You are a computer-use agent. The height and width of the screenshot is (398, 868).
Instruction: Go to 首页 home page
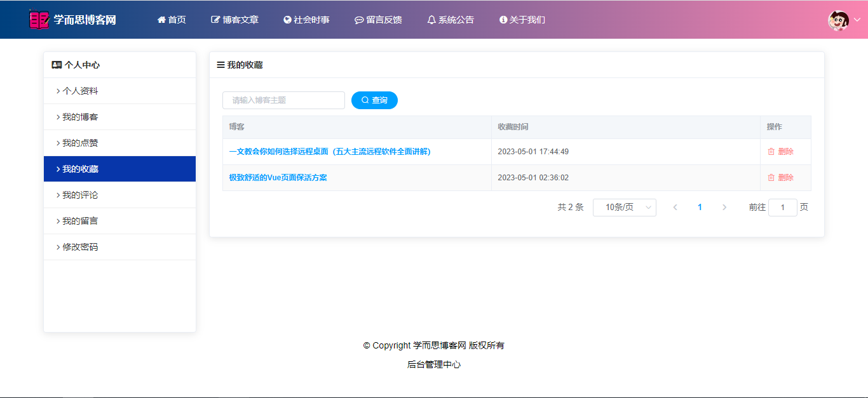tap(172, 20)
